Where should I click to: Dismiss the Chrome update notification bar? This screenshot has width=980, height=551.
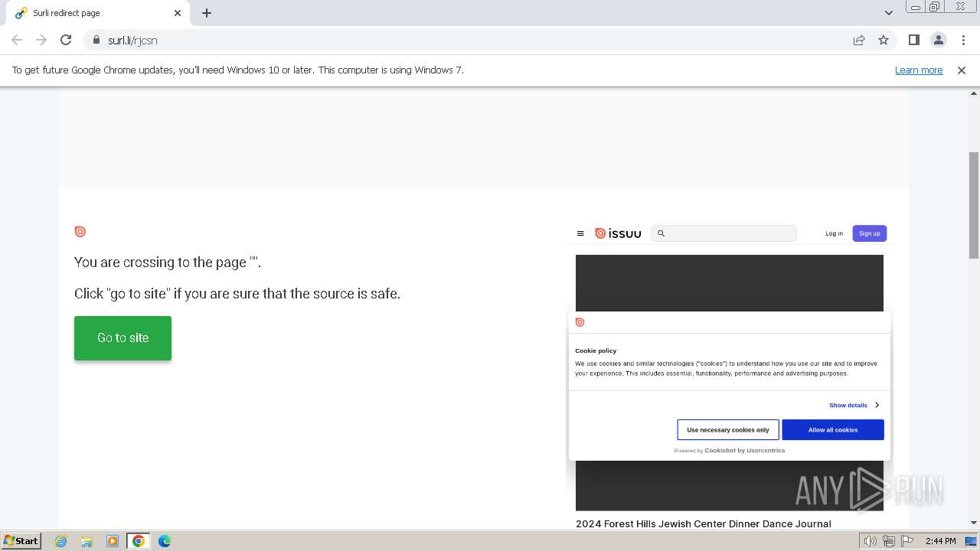(x=962, y=70)
